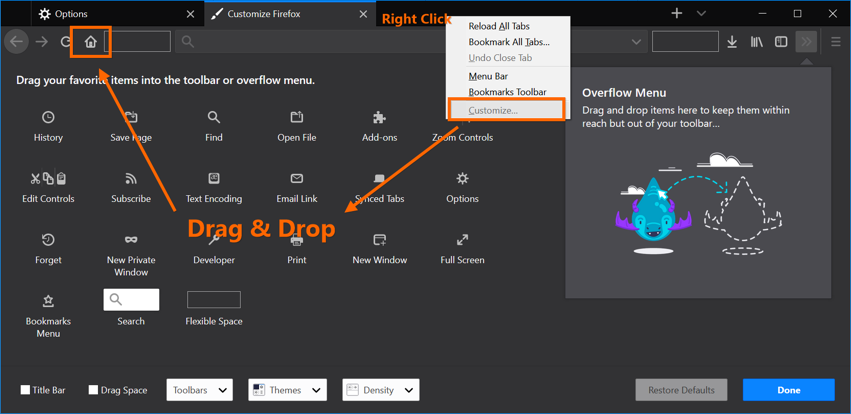Open the Toolbars dropdown
Viewport: 851px width, 414px height.
pos(199,390)
